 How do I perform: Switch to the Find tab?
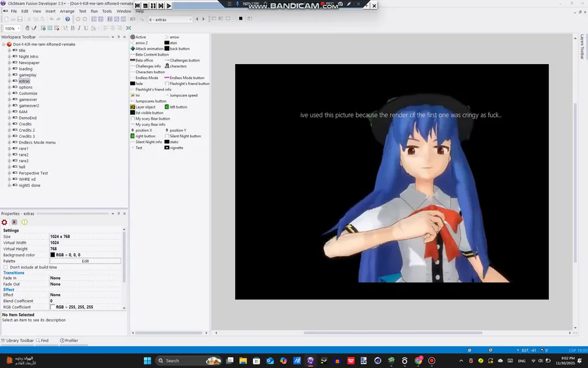[42, 341]
